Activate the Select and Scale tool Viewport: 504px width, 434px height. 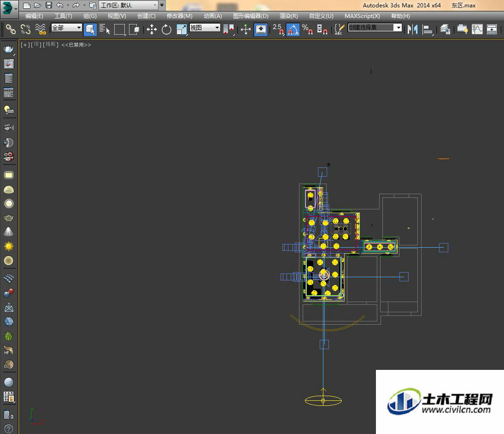pos(182,29)
